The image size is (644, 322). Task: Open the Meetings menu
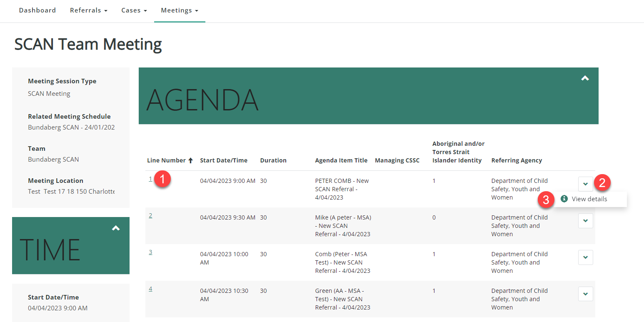click(x=179, y=10)
